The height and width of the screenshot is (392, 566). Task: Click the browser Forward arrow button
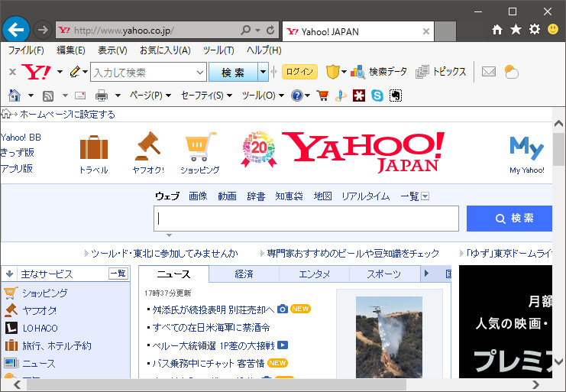click(x=43, y=30)
